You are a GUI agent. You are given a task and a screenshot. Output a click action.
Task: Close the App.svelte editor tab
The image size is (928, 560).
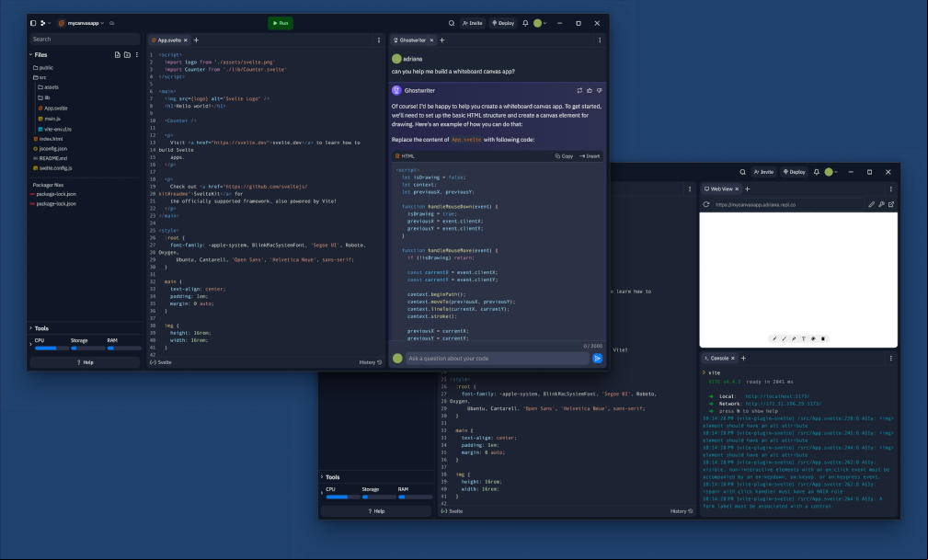click(x=185, y=40)
